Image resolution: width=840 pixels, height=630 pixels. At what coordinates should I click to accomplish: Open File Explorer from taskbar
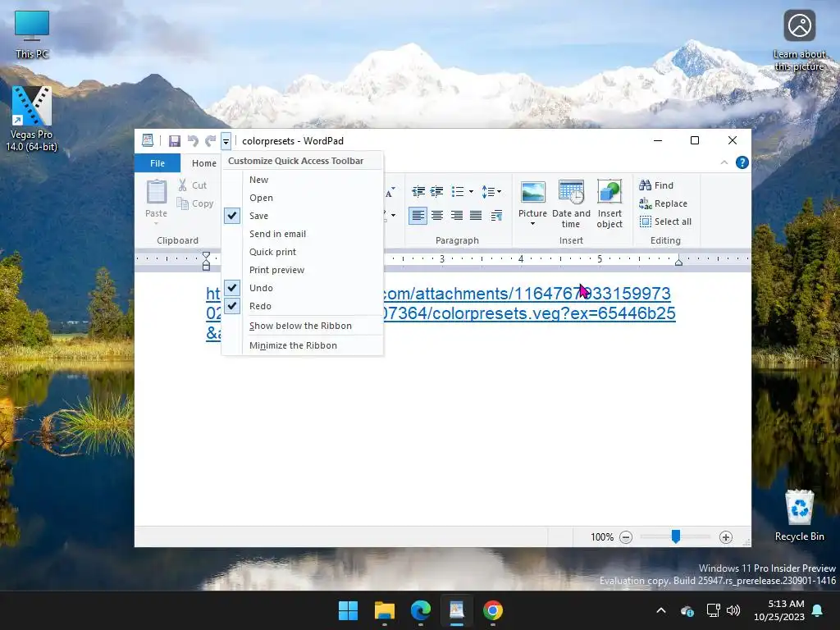coord(385,610)
